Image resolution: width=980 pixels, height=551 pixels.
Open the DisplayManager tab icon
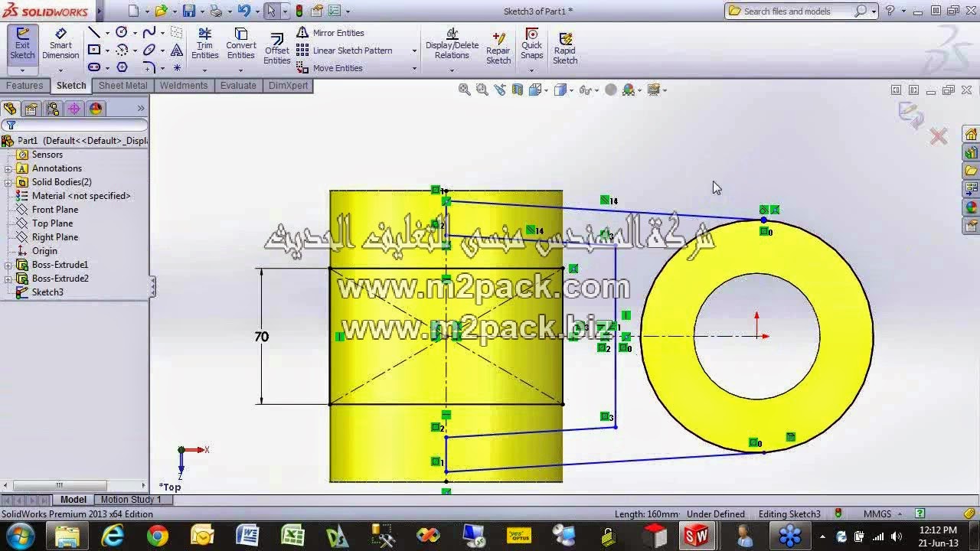[96, 109]
